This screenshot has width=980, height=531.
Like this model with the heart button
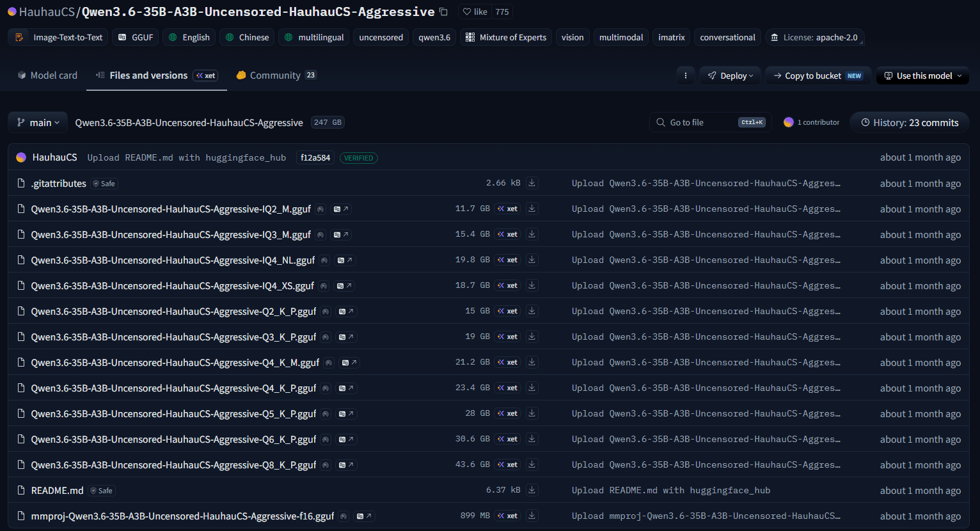point(475,12)
